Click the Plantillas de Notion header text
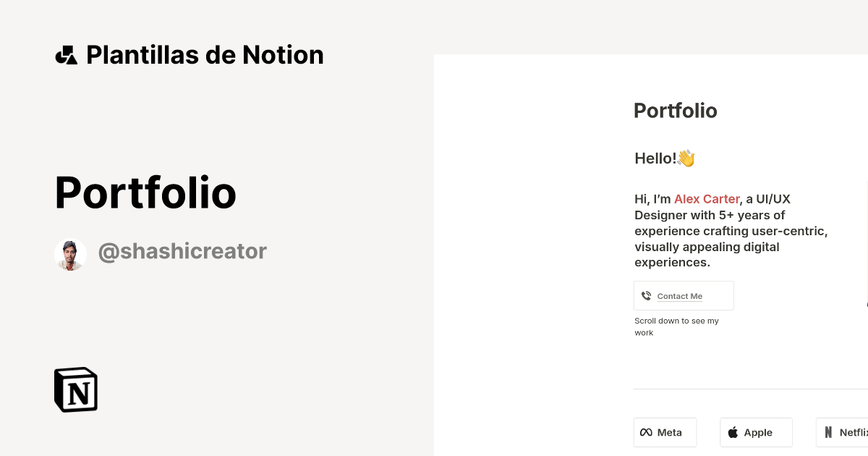This screenshot has width=868, height=456. [x=205, y=54]
